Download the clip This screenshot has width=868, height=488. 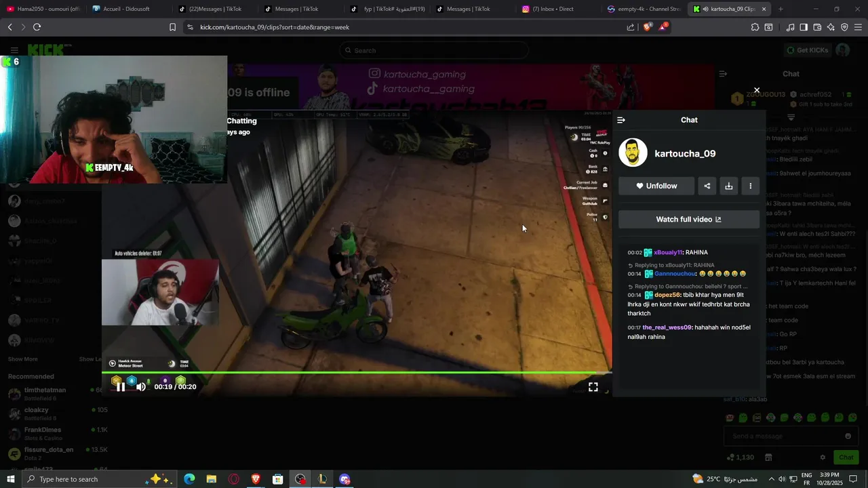pos(729,186)
